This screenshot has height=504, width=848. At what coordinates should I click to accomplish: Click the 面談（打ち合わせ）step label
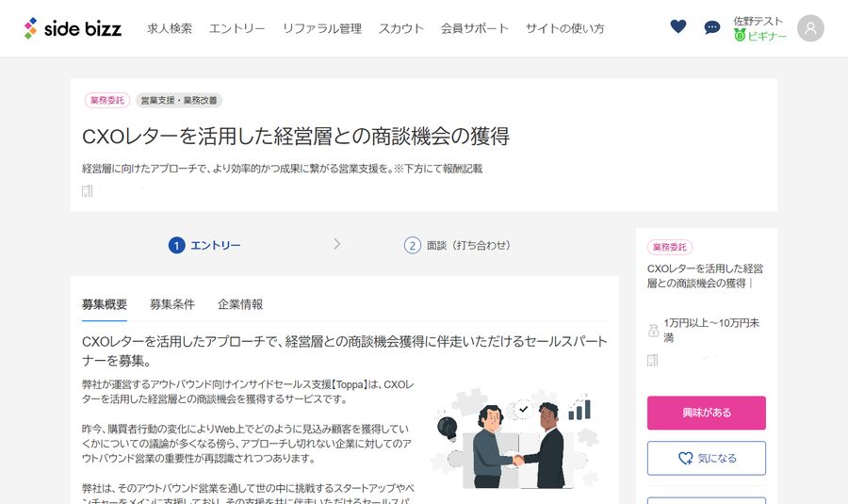pos(468,246)
